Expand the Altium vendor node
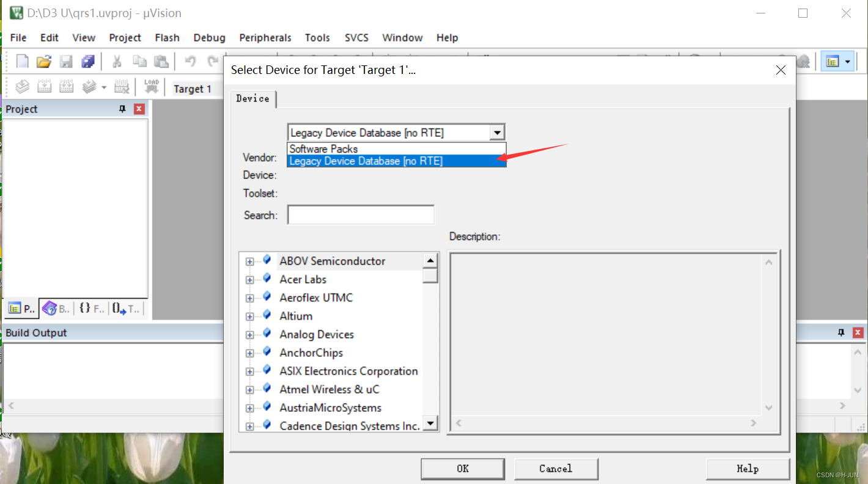This screenshot has width=868, height=484. tap(249, 317)
